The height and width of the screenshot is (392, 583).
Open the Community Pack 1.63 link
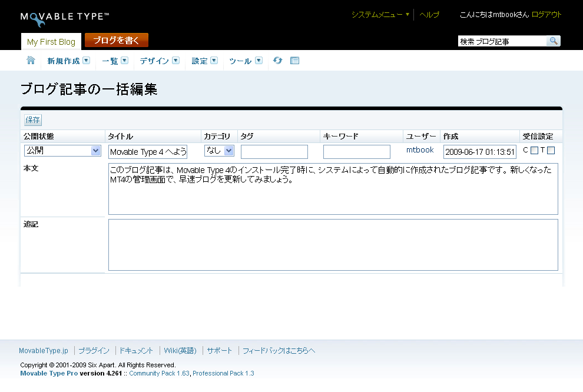coord(159,373)
